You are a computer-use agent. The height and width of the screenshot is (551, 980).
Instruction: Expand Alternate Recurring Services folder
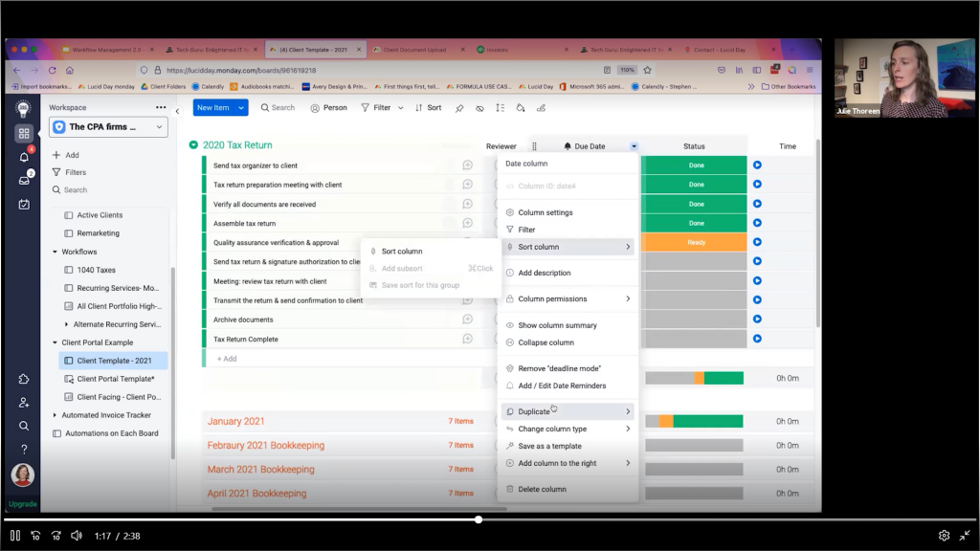click(67, 324)
